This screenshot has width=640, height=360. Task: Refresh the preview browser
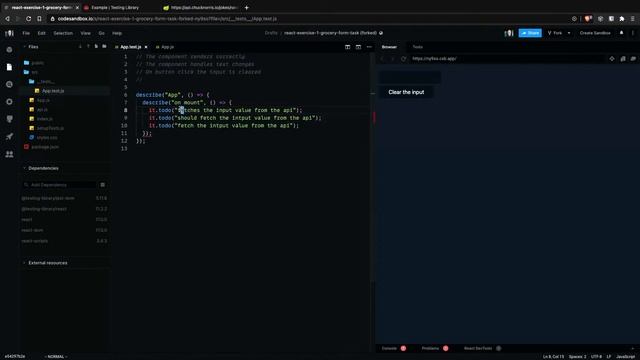[x=403, y=59]
